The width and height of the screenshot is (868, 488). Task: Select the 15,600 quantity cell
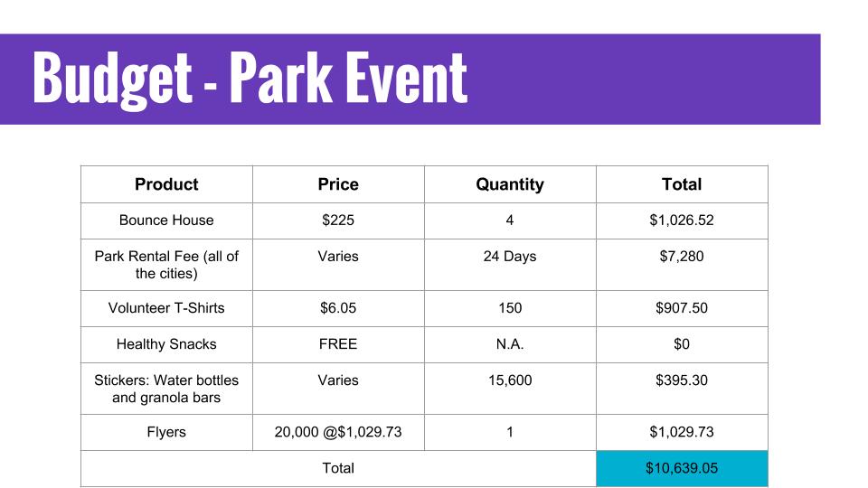click(510, 380)
